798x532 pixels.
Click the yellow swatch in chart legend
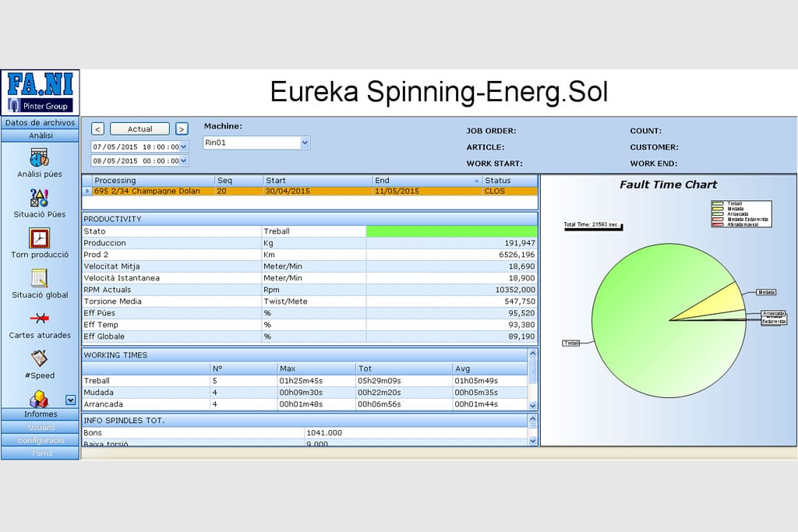click(718, 209)
